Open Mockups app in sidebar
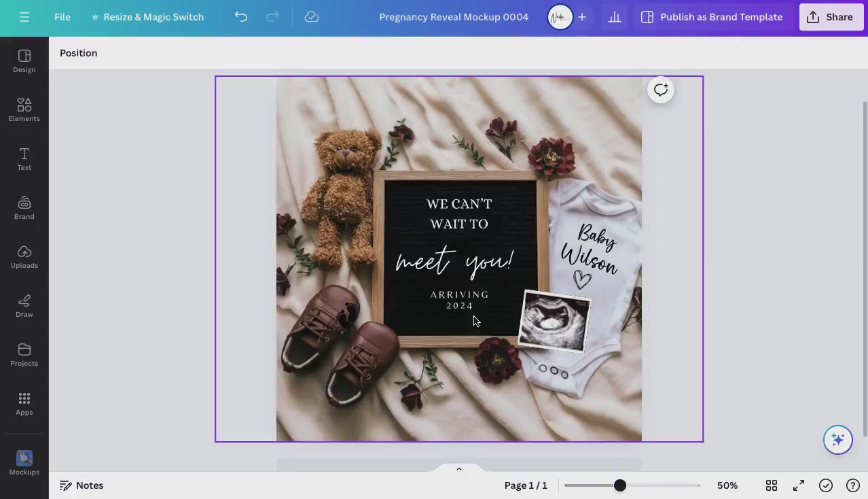The height and width of the screenshot is (499, 868). tap(24, 462)
